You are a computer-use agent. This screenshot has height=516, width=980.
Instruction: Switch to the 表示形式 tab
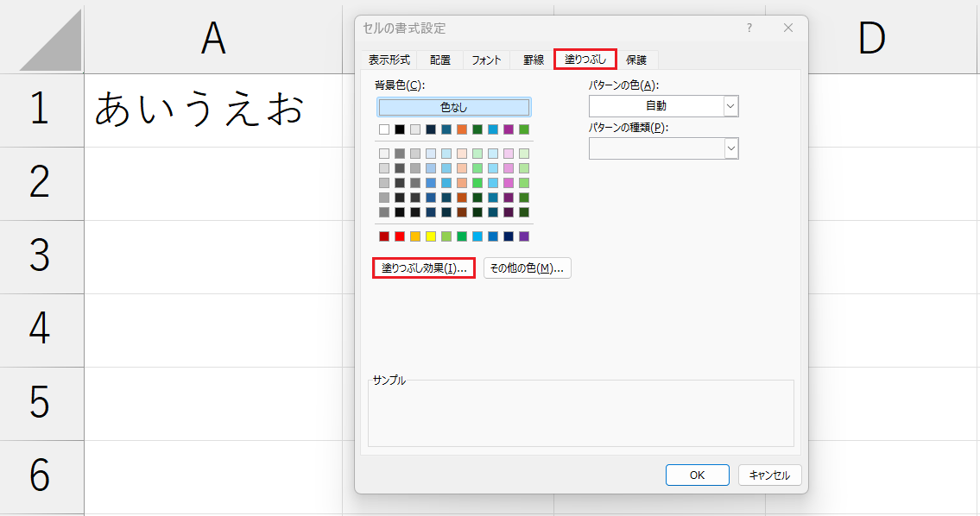tap(389, 60)
